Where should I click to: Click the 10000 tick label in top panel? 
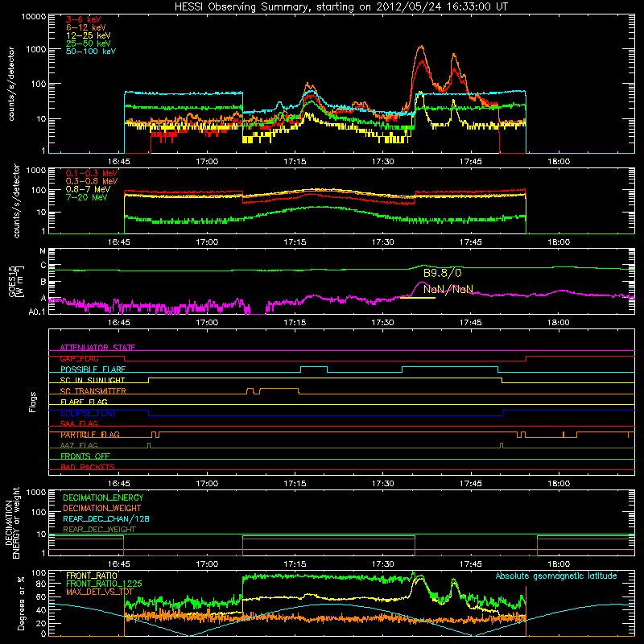point(34,17)
